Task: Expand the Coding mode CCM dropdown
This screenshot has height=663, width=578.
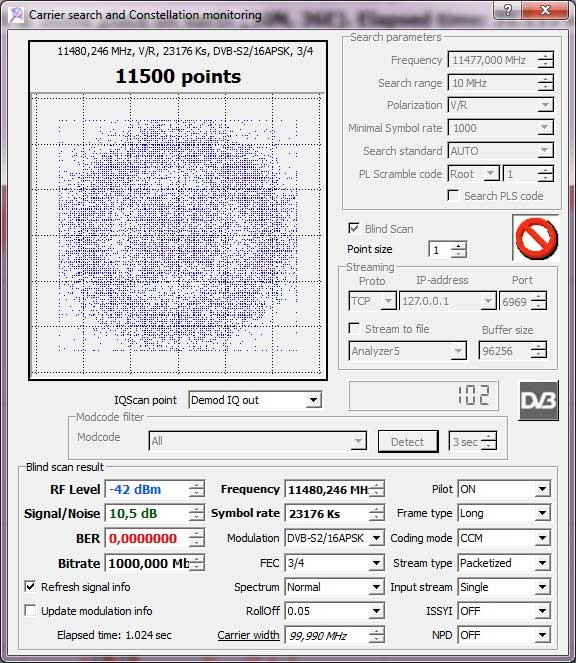Action: 542,538
